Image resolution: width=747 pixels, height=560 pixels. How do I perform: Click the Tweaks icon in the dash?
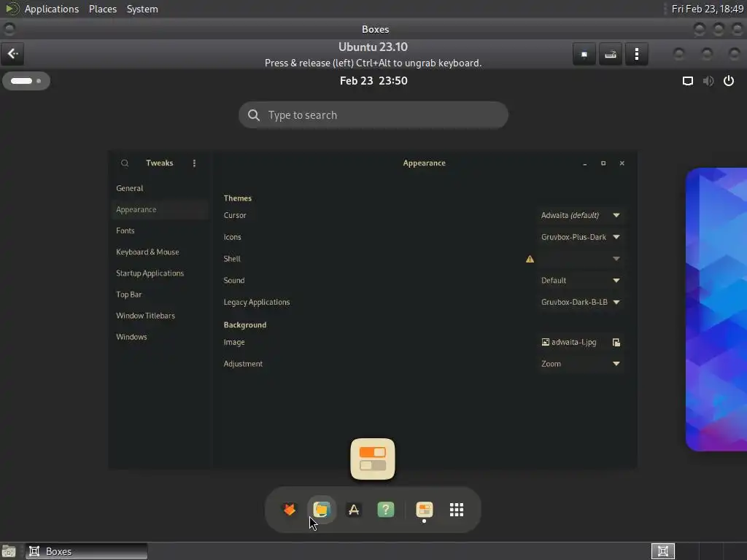[425, 510]
